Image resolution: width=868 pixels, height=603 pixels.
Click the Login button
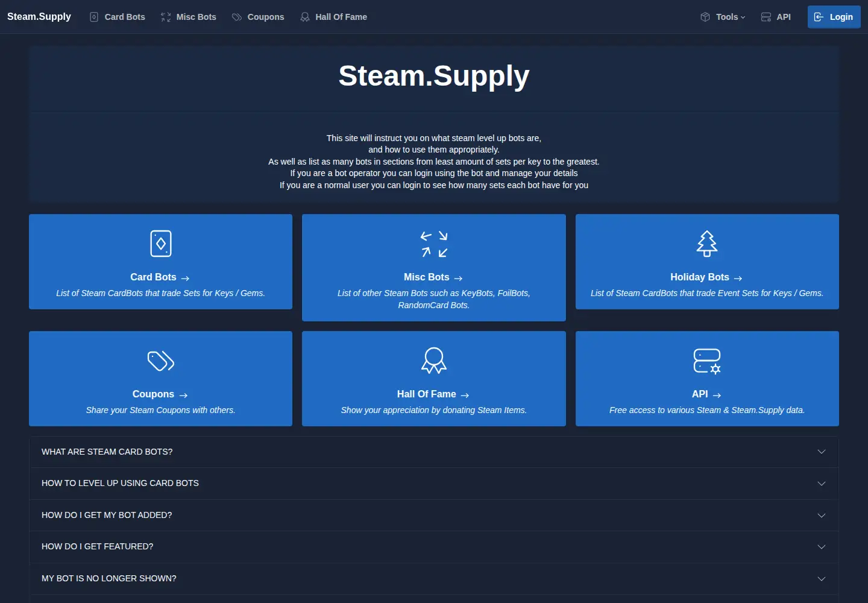pyautogui.click(x=834, y=17)
